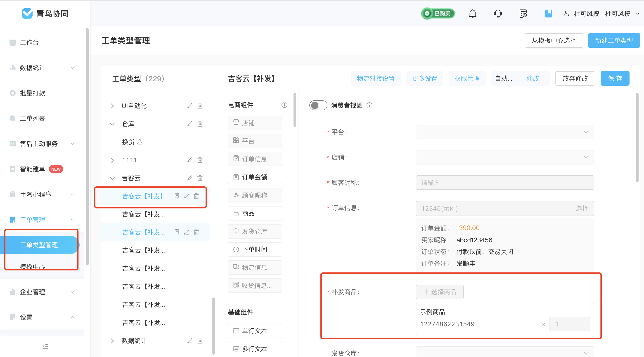This screenshot has width=644, height=357.
Task: Click the 新建工单类型 button
Action: (x=614, y=40)
